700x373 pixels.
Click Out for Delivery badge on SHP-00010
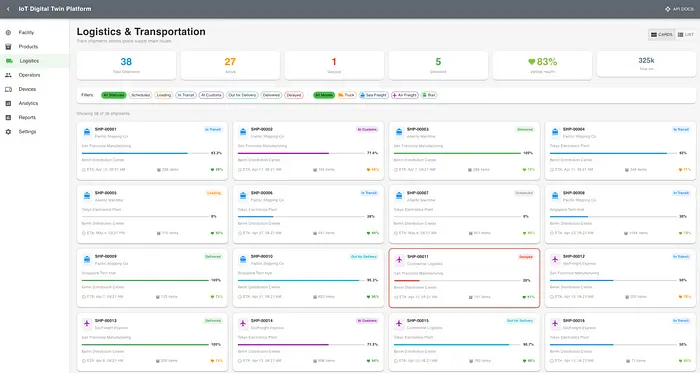point(364,257)
